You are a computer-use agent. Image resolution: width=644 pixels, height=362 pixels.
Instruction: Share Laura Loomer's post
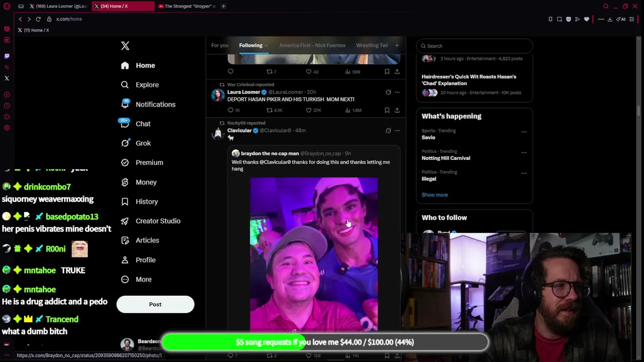coord(397,110)
